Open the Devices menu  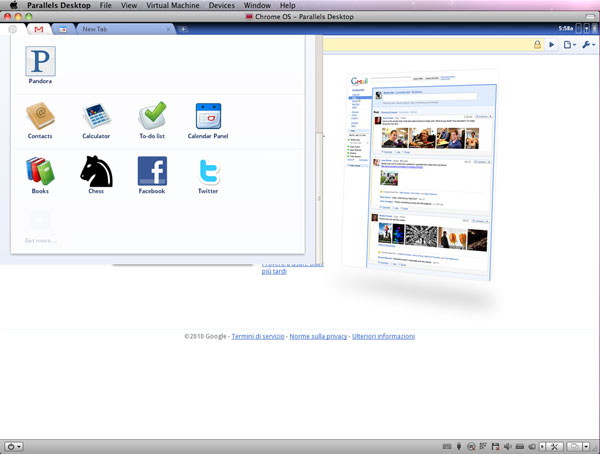(x=222, y=5)
